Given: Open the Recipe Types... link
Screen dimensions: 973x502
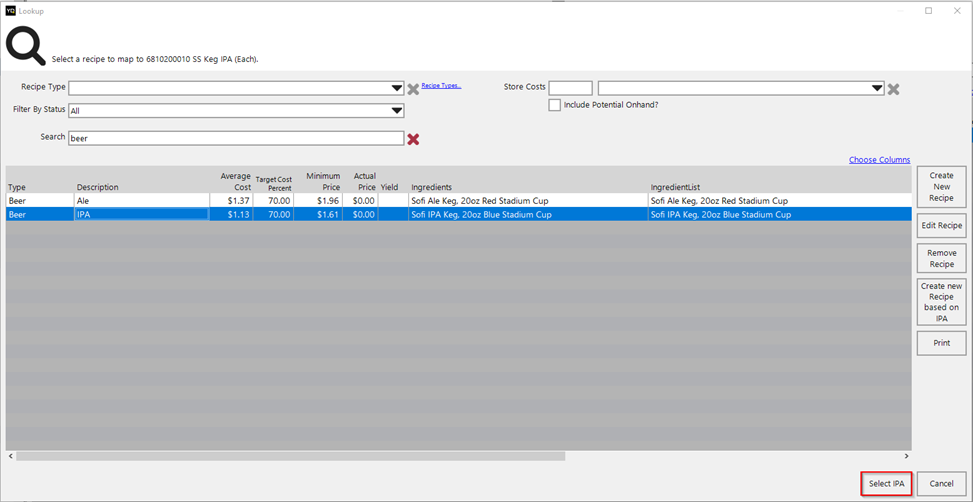Looking at the screenshot, I should 441,86.
